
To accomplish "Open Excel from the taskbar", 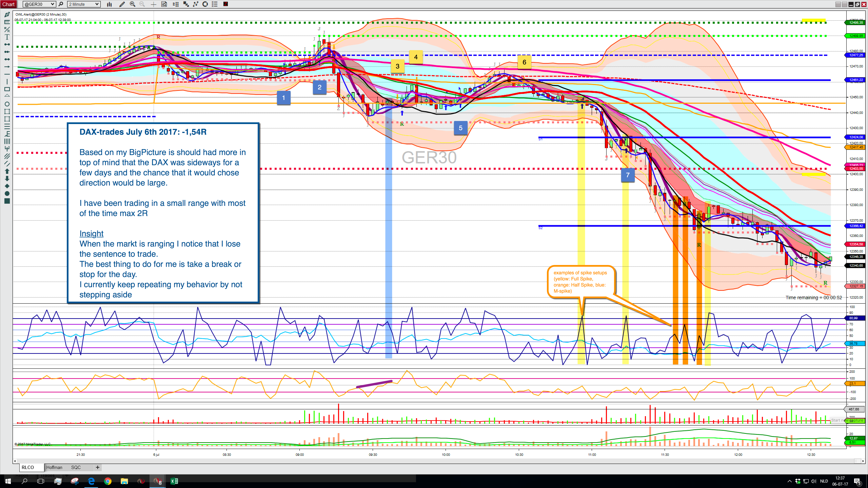I will click(x=174, y=481).
